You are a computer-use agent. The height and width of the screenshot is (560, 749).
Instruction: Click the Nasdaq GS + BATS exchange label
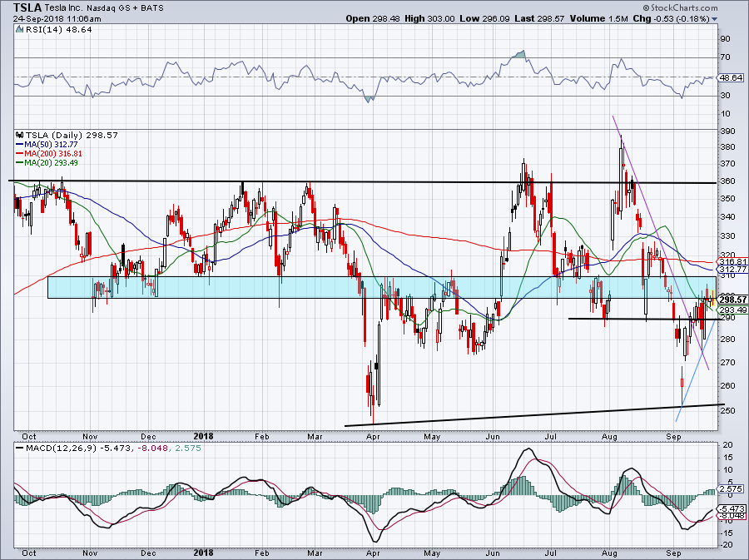click(125, 8)
